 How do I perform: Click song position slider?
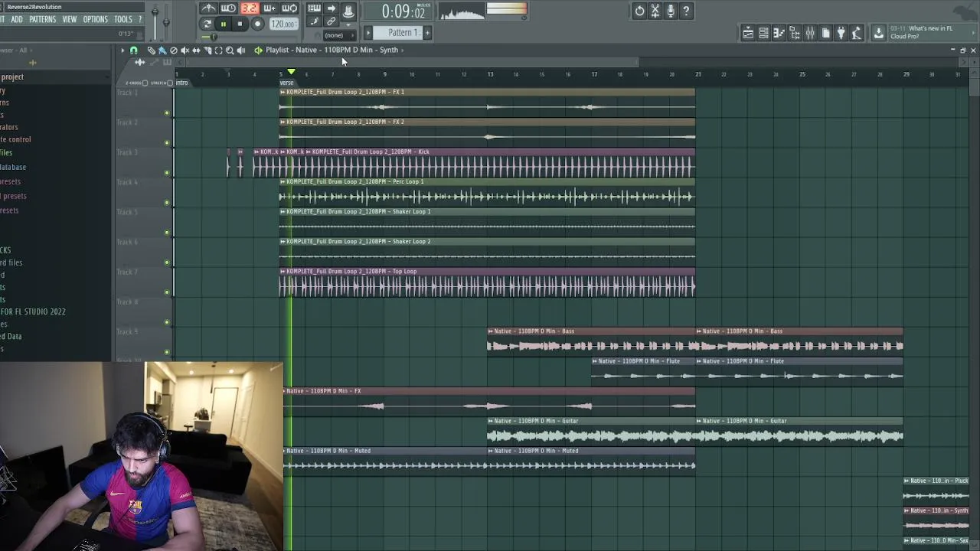(214, 36)
